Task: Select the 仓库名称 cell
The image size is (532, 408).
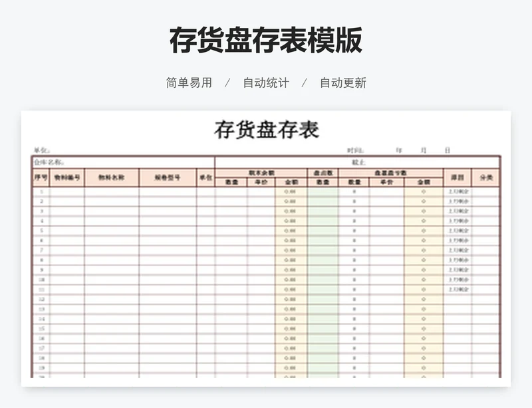Action: [x=124, y=162]
